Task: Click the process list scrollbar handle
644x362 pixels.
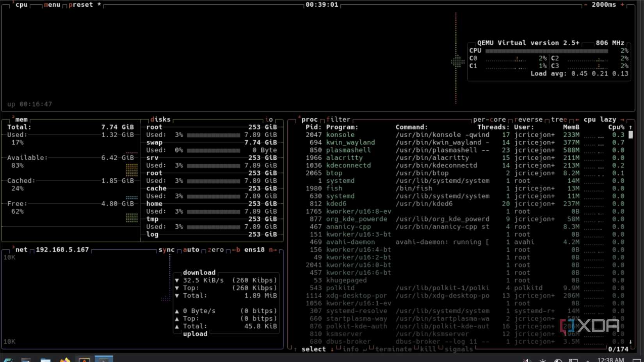Action: [630, 135]
